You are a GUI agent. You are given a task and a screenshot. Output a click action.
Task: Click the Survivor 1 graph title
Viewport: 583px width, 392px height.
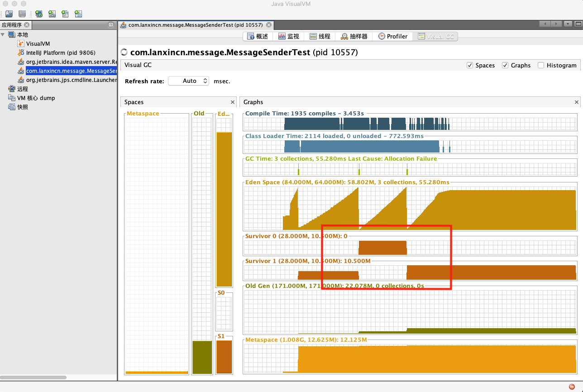click(308, 261)
